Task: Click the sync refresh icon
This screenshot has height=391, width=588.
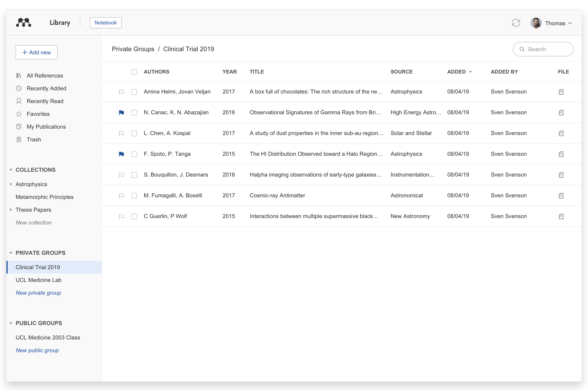Action: point(516,23)
